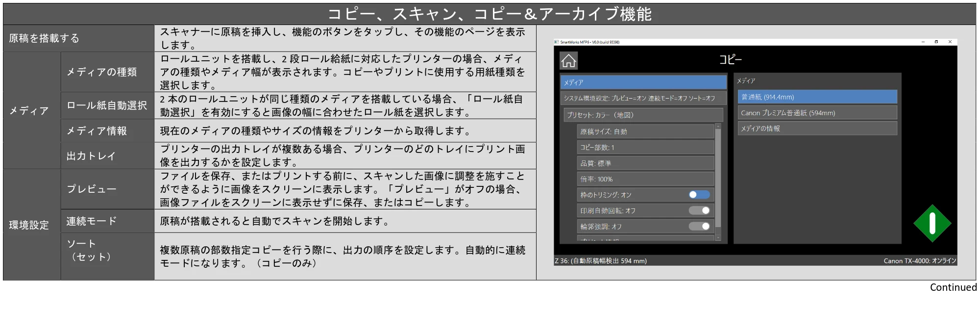
Task: Enable 印刷自動回転 toggle
Action: [x=699, y=210]
